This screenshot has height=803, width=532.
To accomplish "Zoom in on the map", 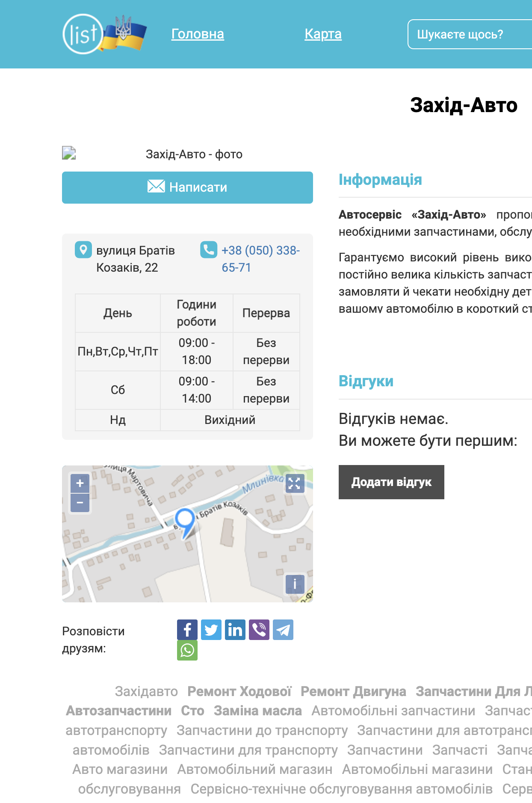I will 80,483.
